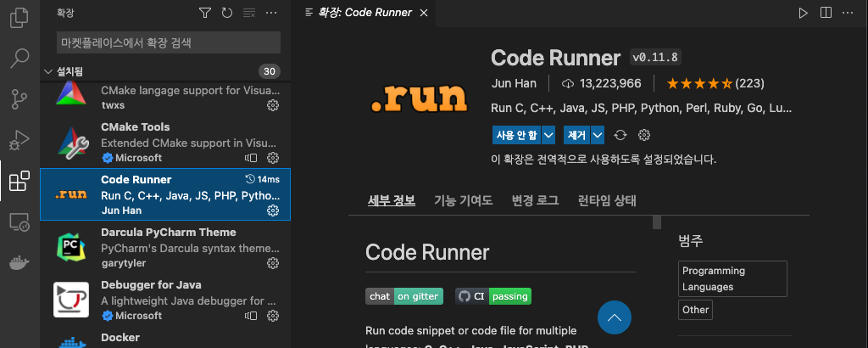Click the install count 13,223,966
868x348 pixels.
602,84
